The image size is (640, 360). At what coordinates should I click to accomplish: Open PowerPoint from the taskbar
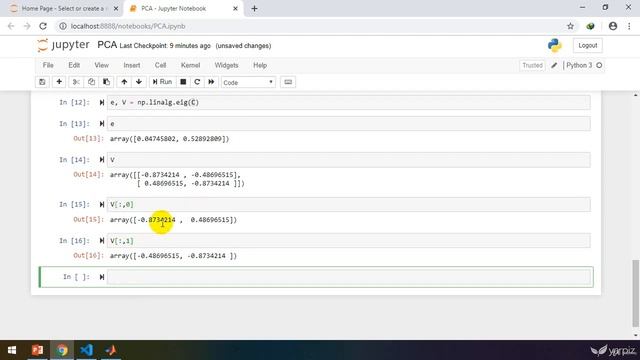point(38,350)
